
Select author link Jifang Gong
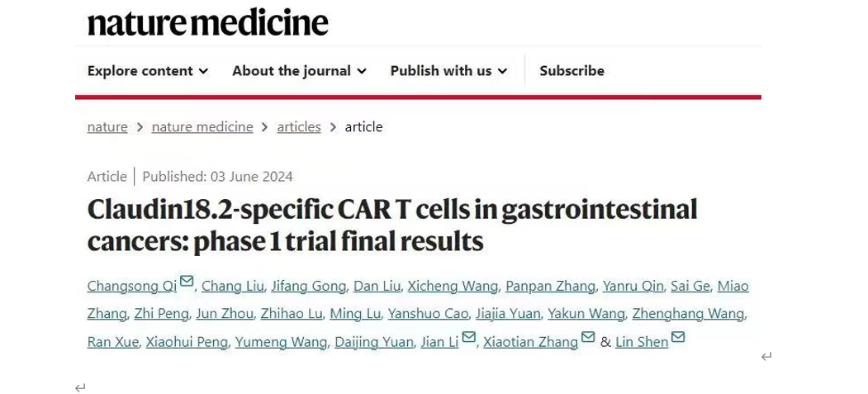coord(308,287)
